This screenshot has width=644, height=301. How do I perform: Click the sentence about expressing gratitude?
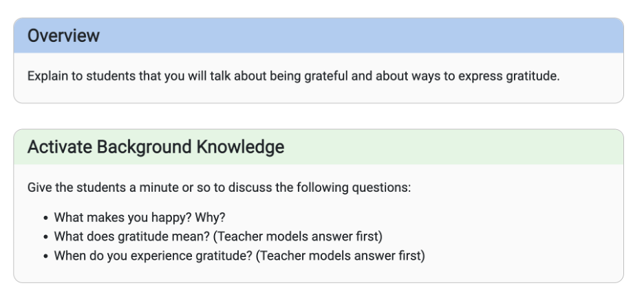[x=293, y=76]
